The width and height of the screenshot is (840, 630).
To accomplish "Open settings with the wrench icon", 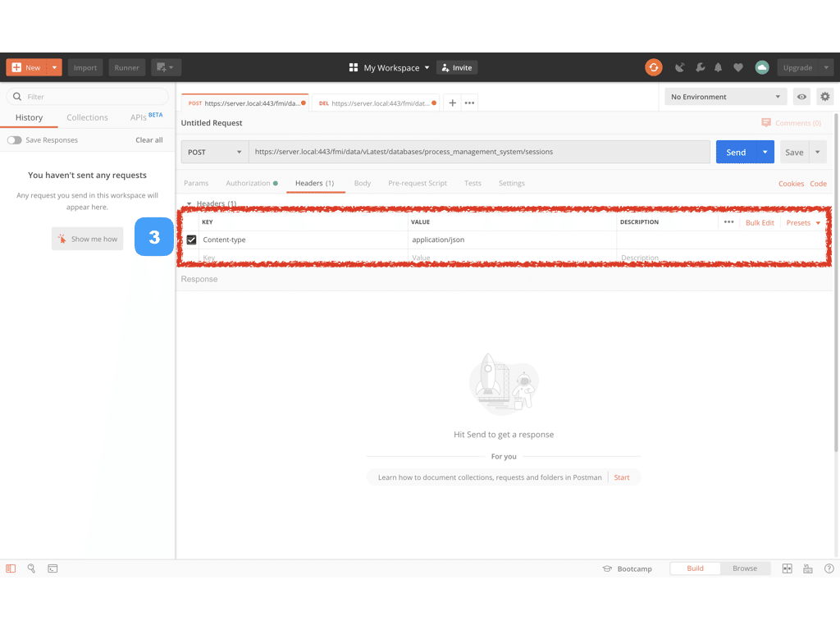I will [x=699, y=67].
